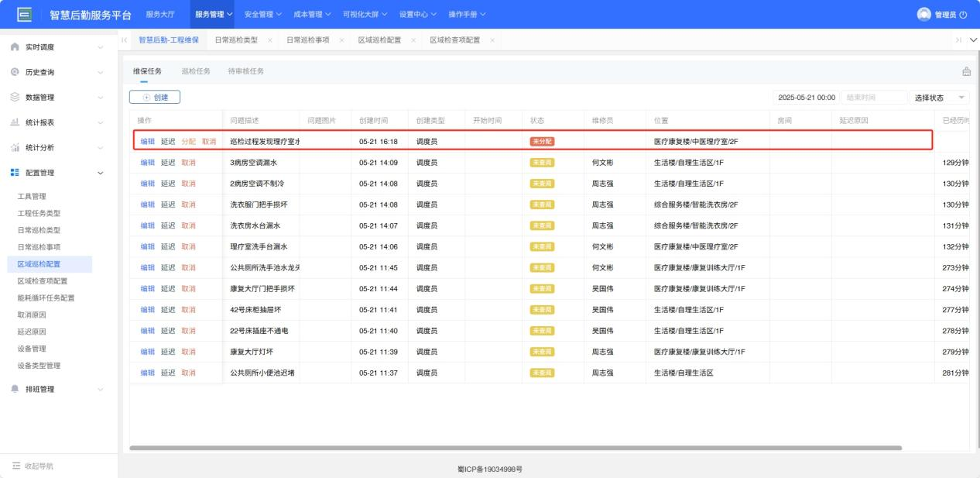Open the 选择状态 dropdown
The image size is (980, 478).
coord(940,98)
